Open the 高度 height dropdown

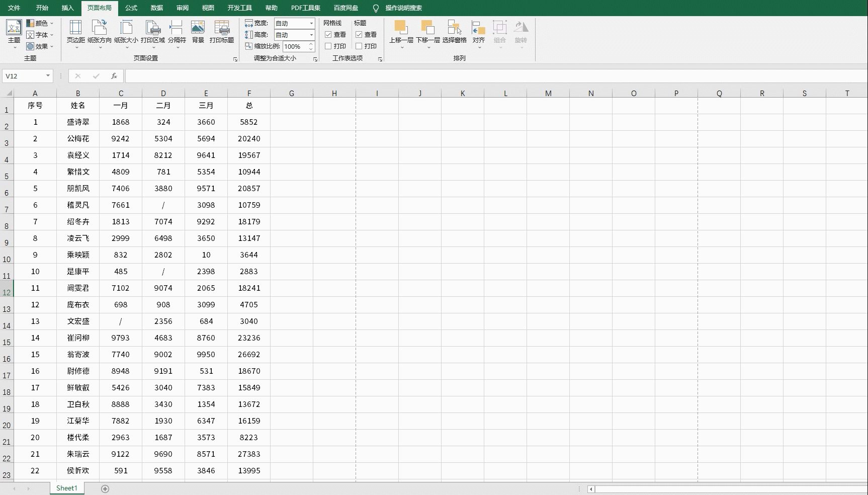click(x=311, y=35)
